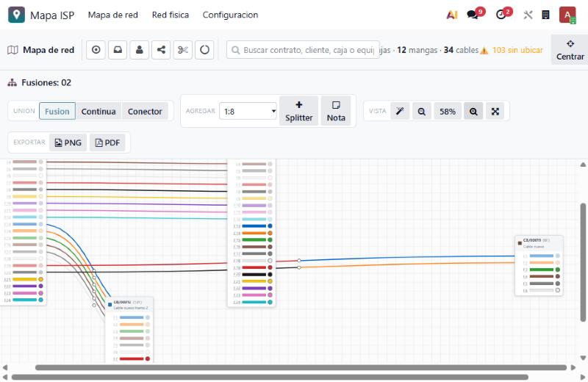Open the Red fisica menu

171,15
